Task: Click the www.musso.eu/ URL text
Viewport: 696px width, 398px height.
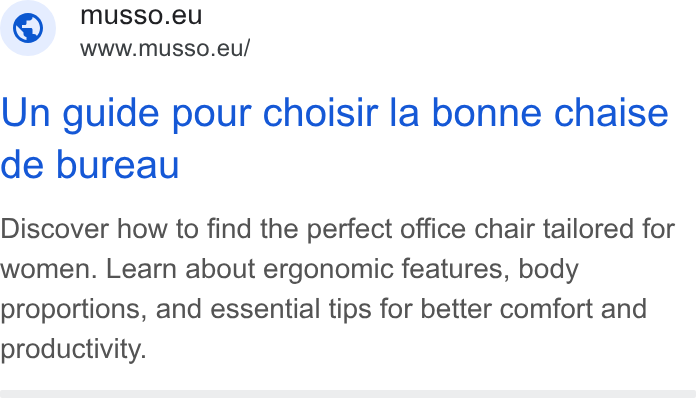Action: click(165, 48)
